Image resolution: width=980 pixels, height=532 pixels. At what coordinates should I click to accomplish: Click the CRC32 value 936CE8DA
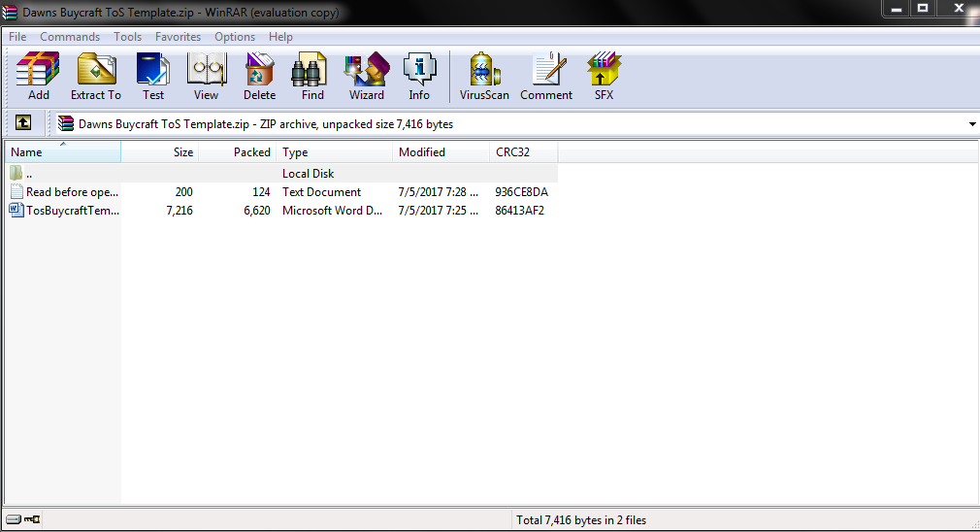tap(522, 192)
